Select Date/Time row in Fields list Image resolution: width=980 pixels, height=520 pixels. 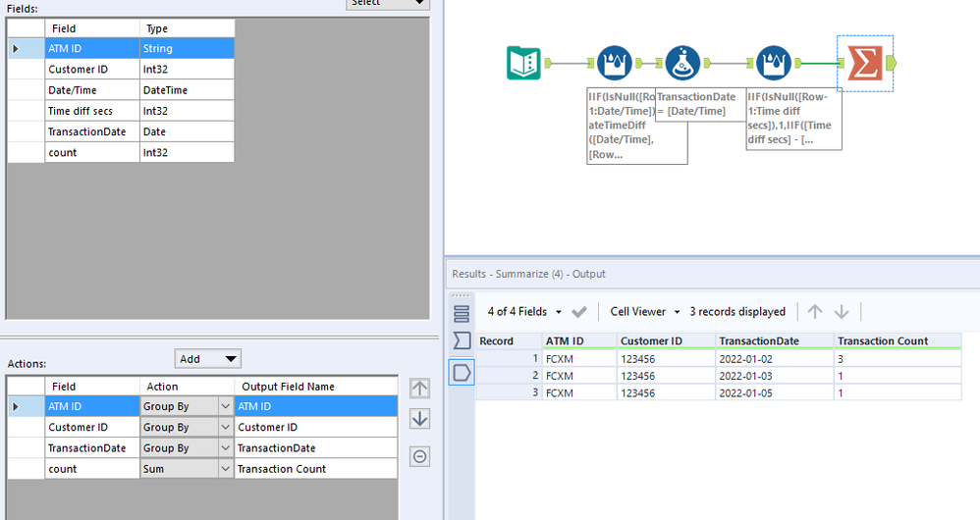121,90
